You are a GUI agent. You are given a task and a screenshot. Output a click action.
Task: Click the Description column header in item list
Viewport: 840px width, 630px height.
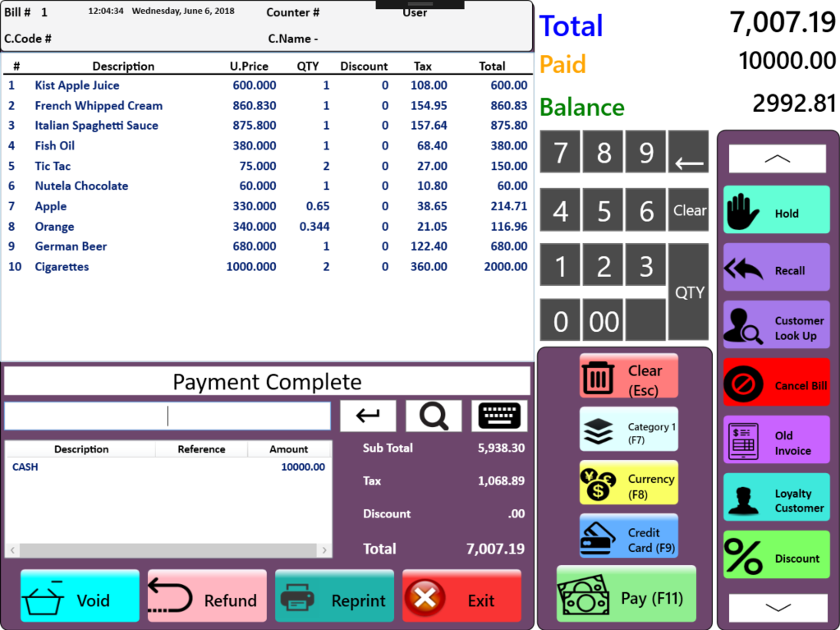(123, 66)
